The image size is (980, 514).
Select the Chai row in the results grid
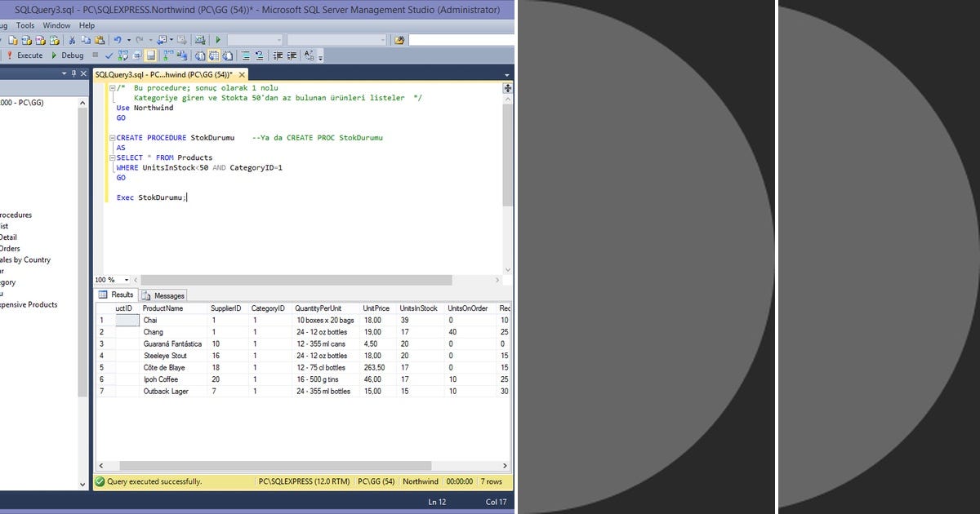point(162,320)
